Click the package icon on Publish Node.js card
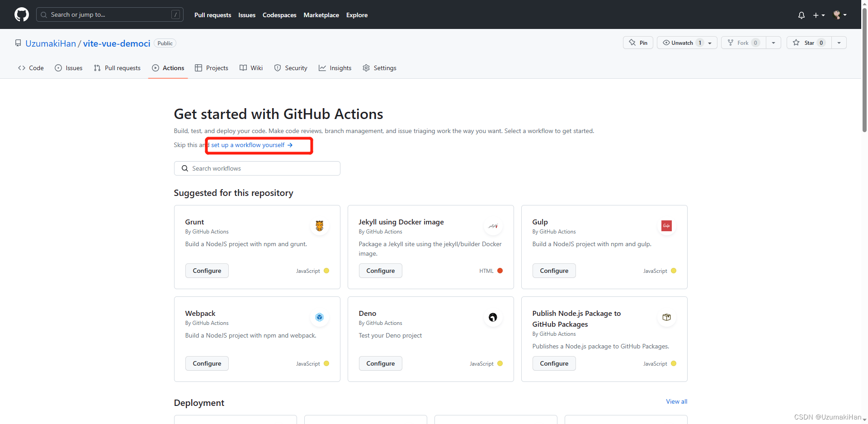 pos(666,317)
